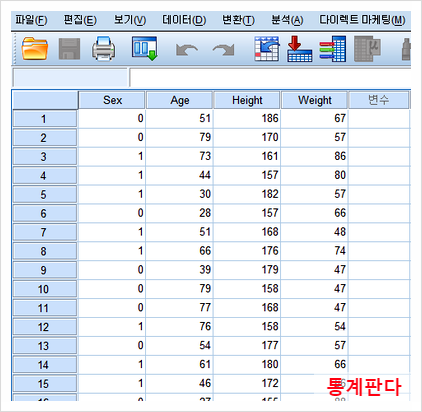Select the Sex column header
This screenshot has width=422, height=412.
112,100
